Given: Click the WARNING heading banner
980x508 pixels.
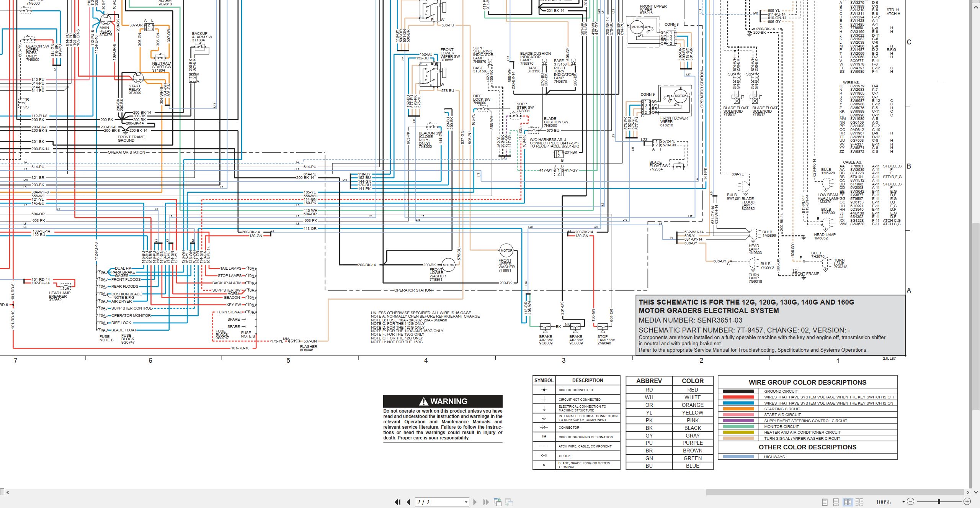Looking at the screenshot, I should [443, 401].
